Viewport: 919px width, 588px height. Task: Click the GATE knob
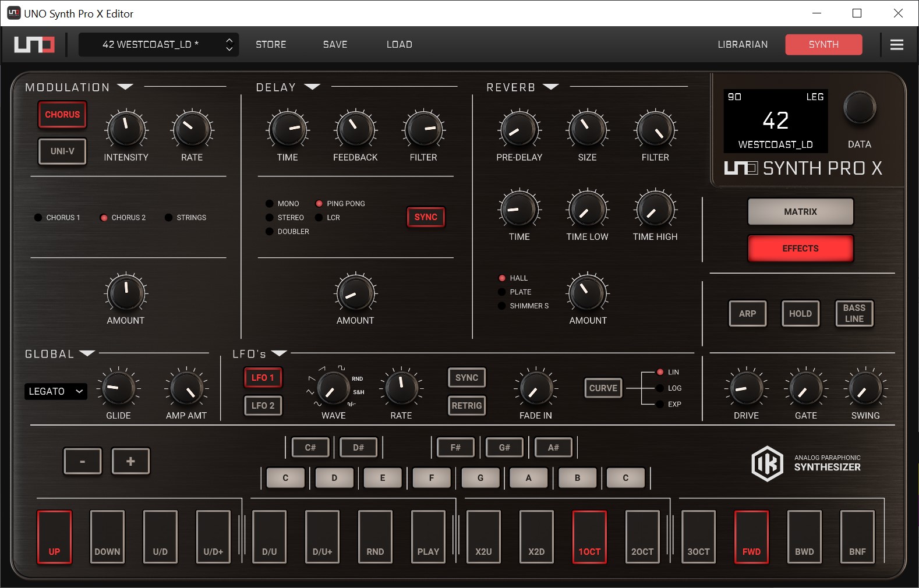[x=806, y=388]
